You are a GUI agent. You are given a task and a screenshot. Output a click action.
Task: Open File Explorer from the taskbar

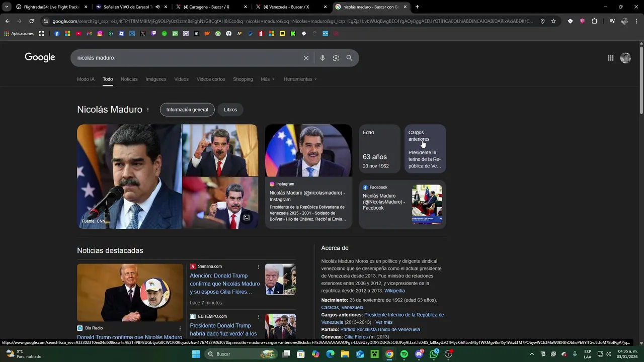click(345, 354)
